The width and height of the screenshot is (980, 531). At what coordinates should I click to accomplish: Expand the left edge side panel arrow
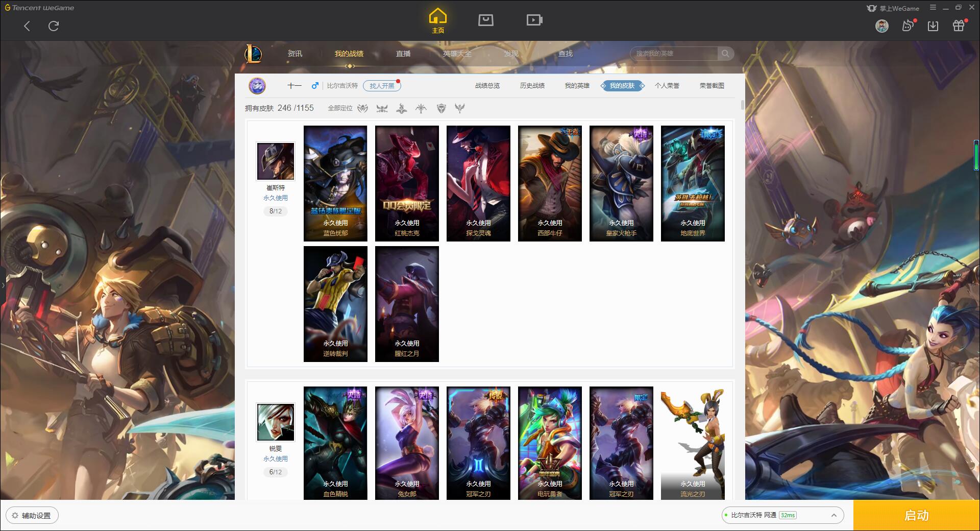pyautogui.click(x=3, y=285)
